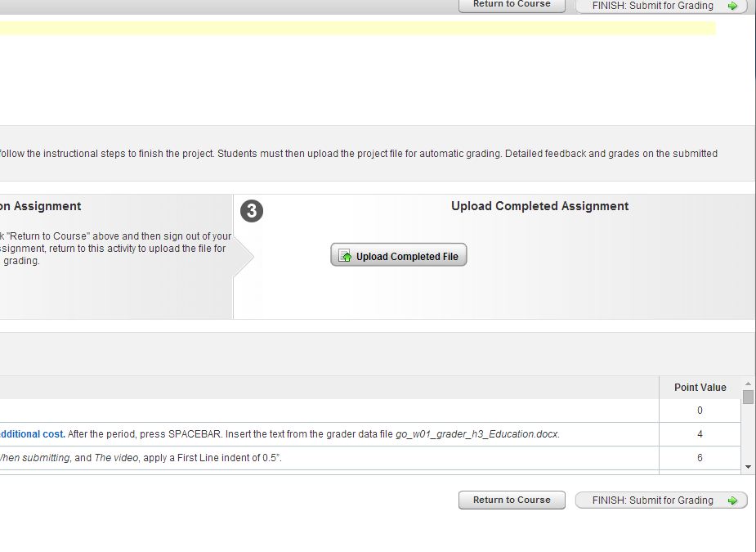Click the Upload Completed Assignment heading
The height and width of the screenshot is (552, 756).
click(x=539, y=206)
